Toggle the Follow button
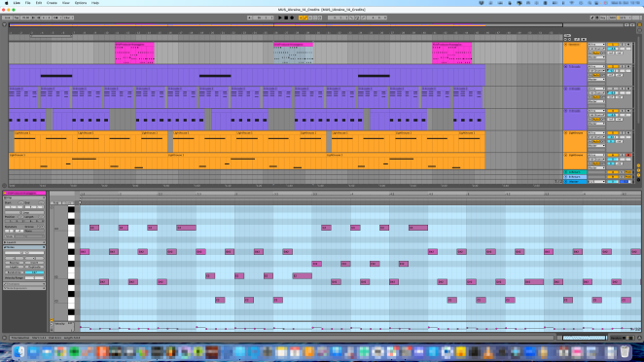The image size is (644, 362). tap(250, 18)
